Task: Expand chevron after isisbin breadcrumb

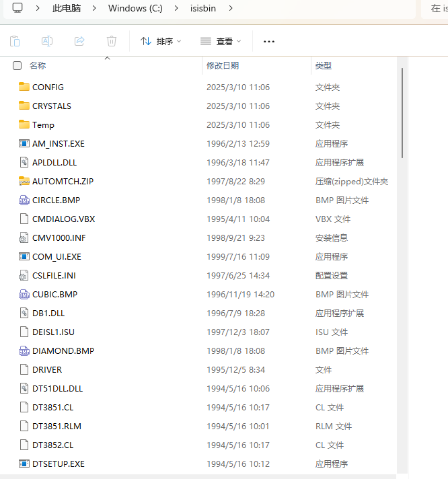Action: click(231, 8)
